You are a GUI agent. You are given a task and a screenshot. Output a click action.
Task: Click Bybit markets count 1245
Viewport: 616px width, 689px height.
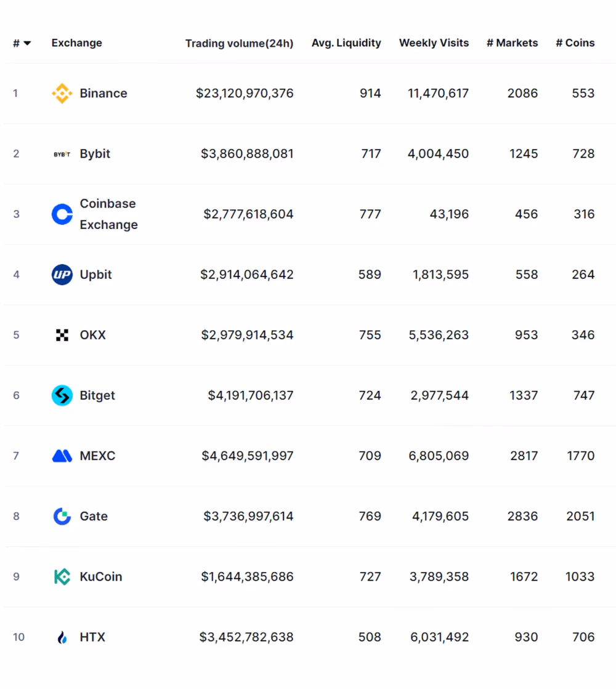(524, 154)
